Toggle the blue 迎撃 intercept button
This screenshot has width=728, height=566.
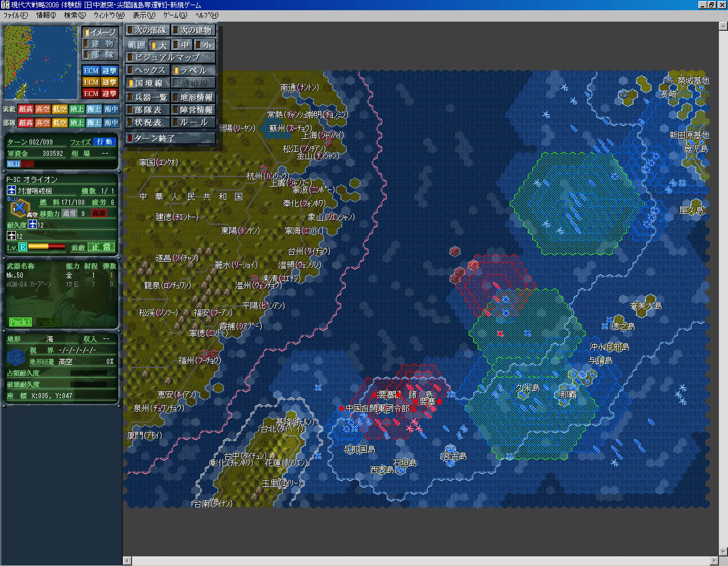click(109, 71)
